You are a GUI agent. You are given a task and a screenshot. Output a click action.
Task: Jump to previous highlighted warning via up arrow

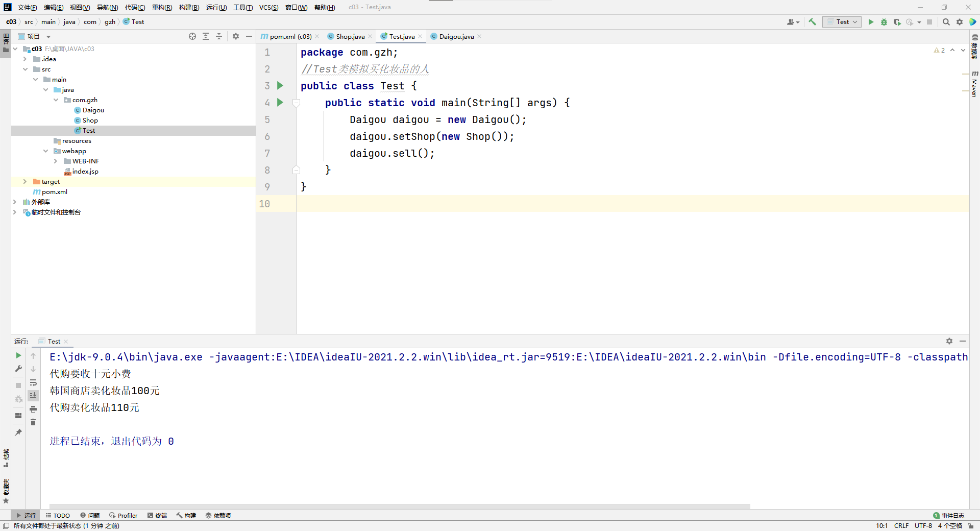pyautogui.click(x=952, y=50)
